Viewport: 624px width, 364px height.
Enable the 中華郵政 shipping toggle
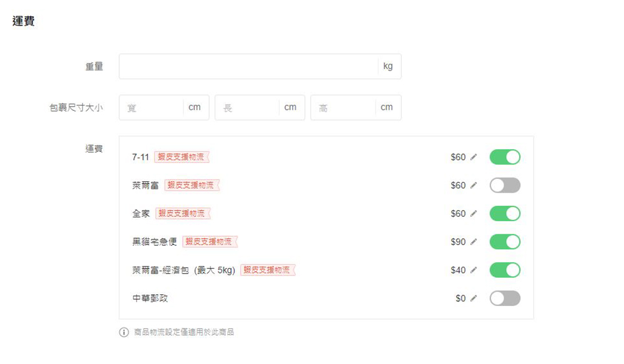(x=505, y=299)
